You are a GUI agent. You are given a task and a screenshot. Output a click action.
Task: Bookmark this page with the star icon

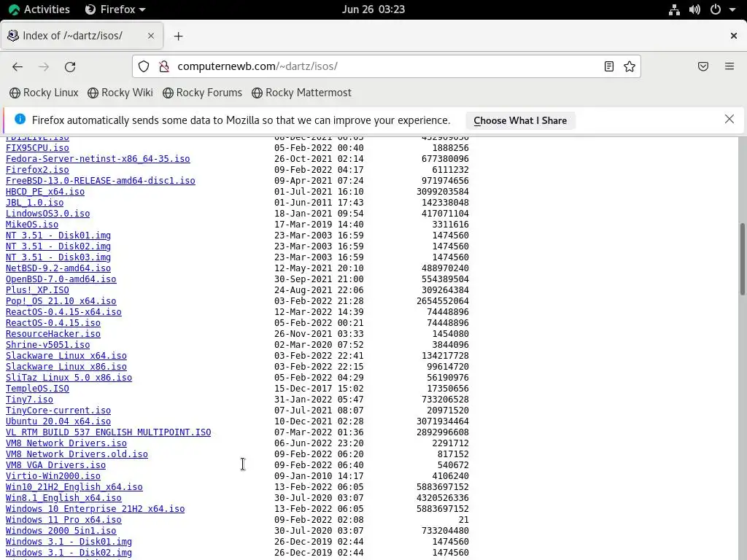click(x=630, y=66)
